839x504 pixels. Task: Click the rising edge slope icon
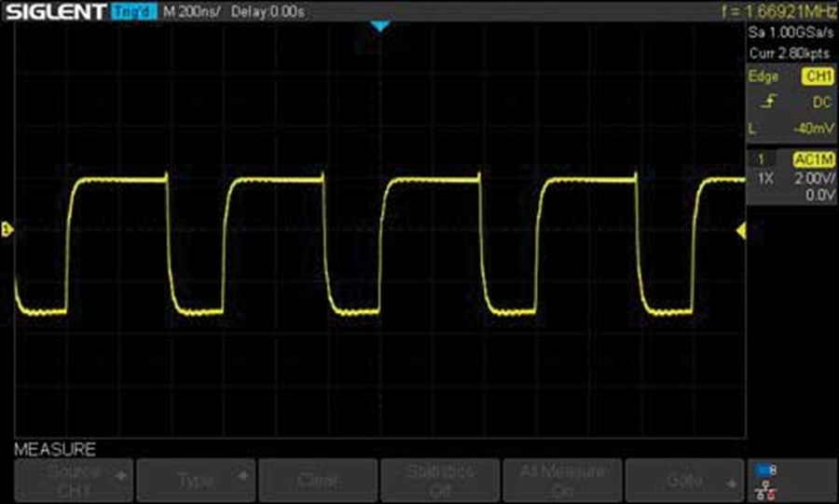tap(769, 101)
